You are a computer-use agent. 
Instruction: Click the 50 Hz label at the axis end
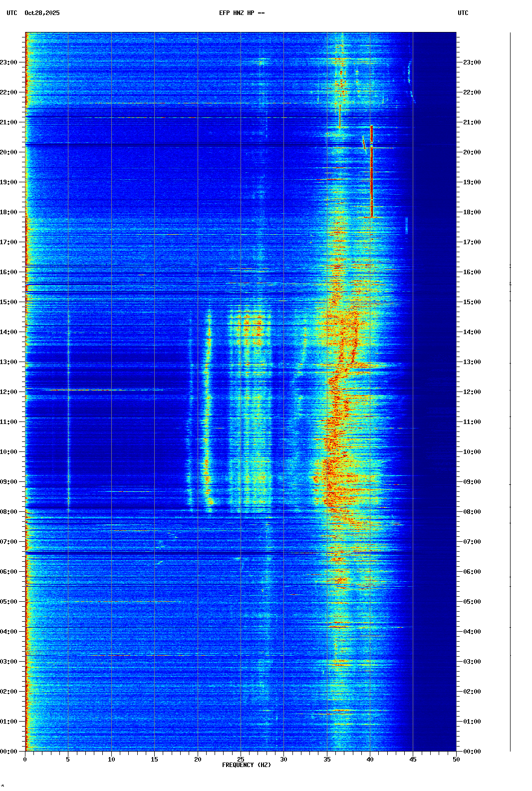tap(456, 760)
